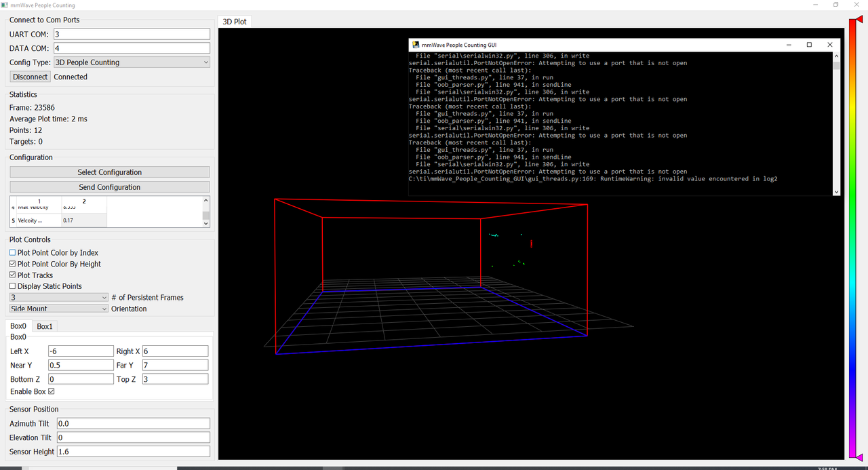The image size is (868, 470).
Task: Open the Config Type dropdown
Action: 132,62
